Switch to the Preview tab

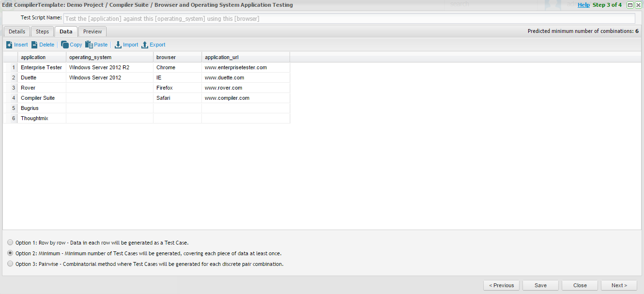92,31
